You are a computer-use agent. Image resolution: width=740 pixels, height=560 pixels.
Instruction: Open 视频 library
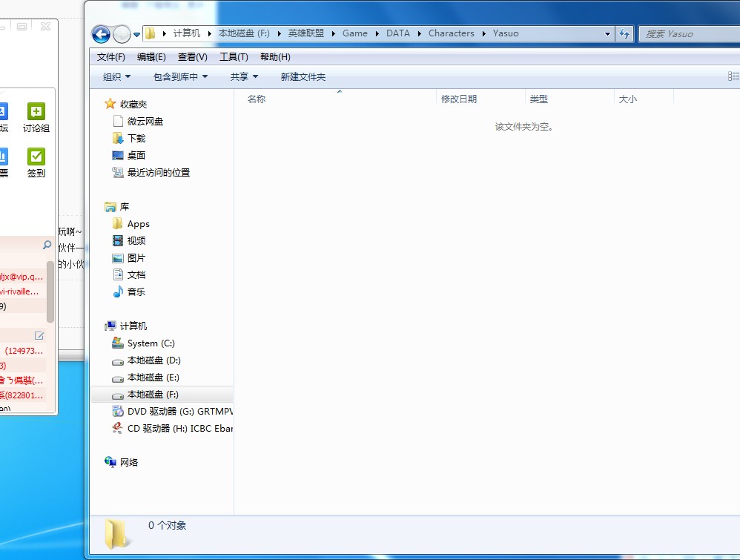[136, 241]
